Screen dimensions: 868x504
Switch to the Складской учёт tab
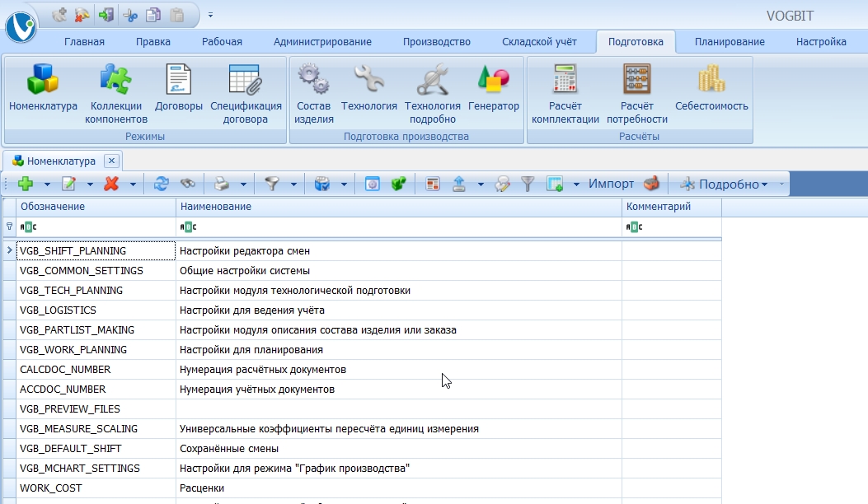539,41
